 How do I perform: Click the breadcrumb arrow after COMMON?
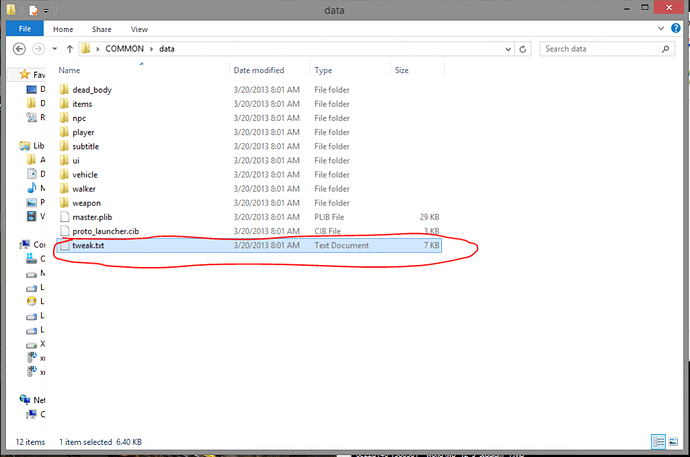(x=150, y=49)
